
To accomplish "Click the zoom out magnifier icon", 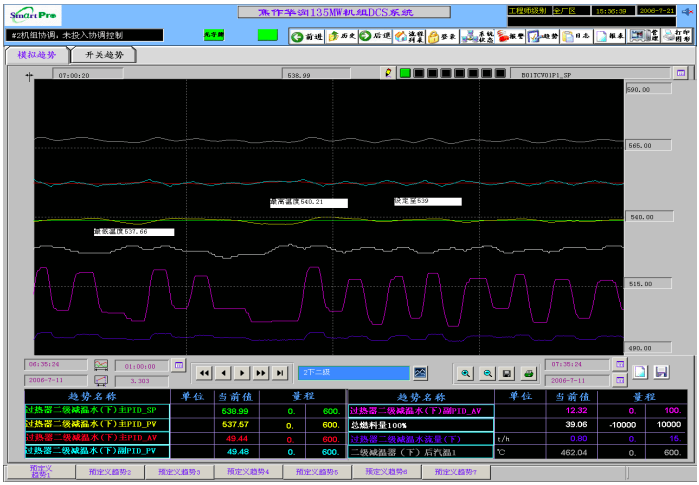I will click(x=487, y=373).
